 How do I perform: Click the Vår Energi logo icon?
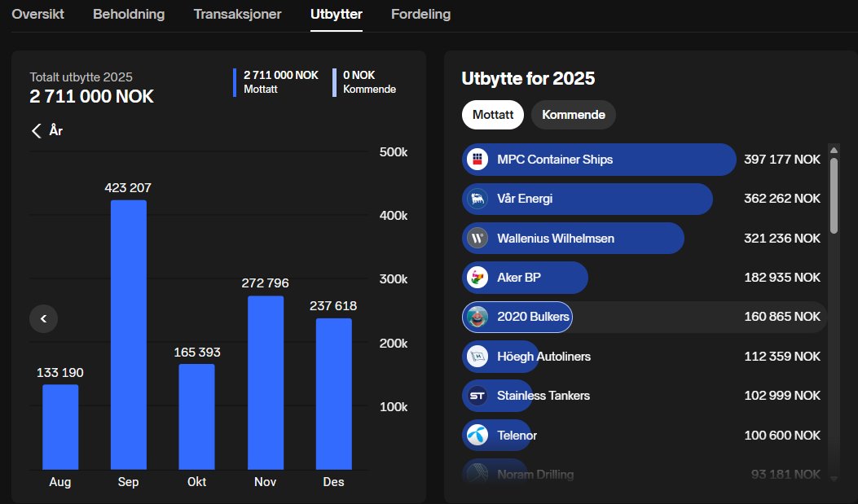click(477, 199)
